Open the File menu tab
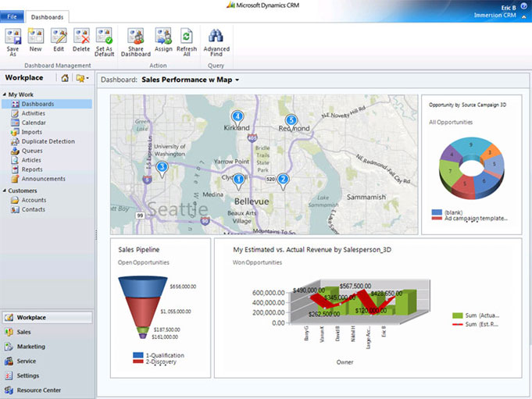 pyautogui.click(x=12, y=16)
